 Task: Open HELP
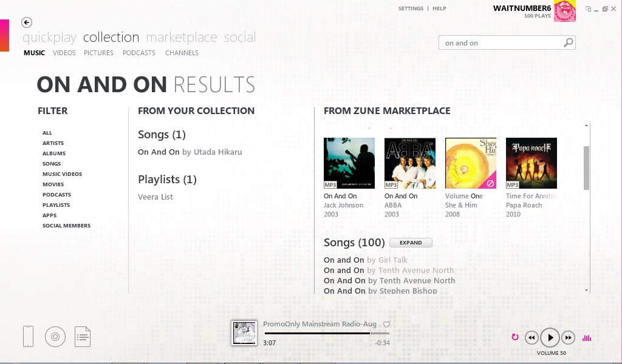pyautogui.click(x=439, y=8)
